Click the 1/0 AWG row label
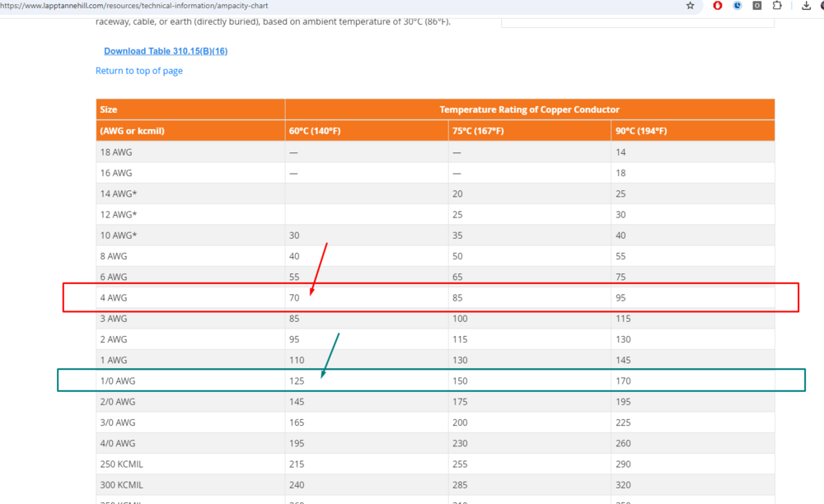This screenshot has width=824, height=504. point(118,380)
